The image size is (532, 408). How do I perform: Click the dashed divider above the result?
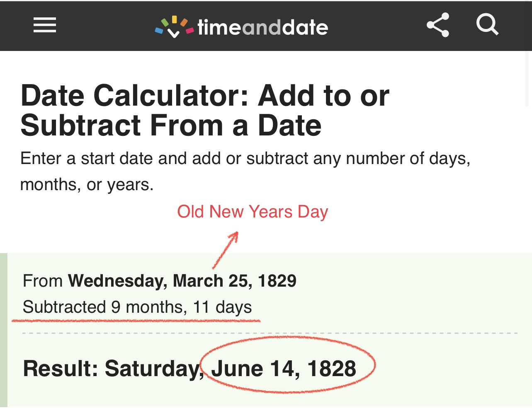(270, 333)
